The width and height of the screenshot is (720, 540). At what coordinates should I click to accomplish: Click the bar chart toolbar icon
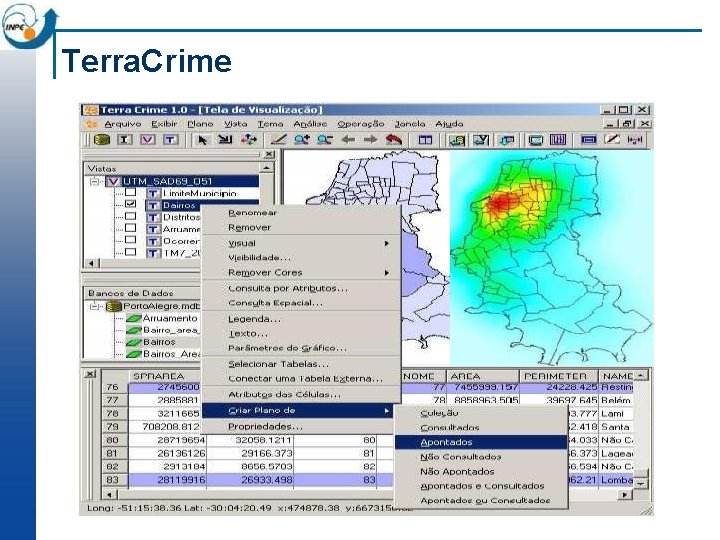coord(558,140)
